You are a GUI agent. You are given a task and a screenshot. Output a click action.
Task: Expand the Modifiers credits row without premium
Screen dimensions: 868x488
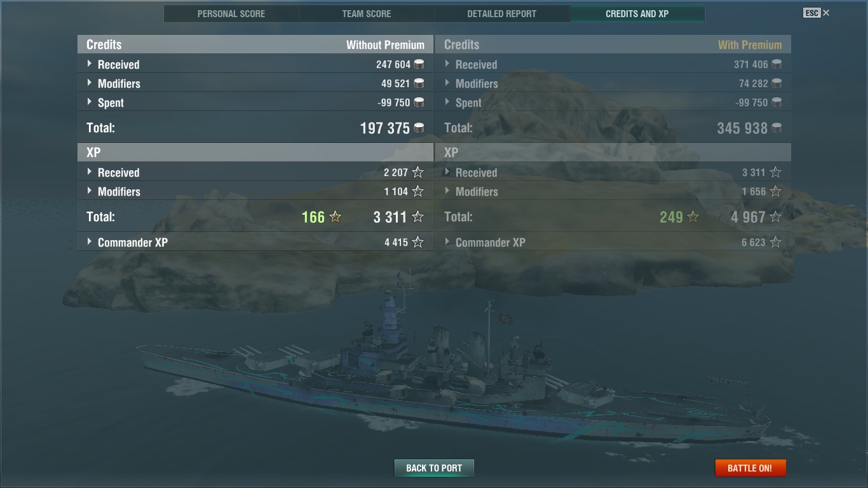point(255,83)
